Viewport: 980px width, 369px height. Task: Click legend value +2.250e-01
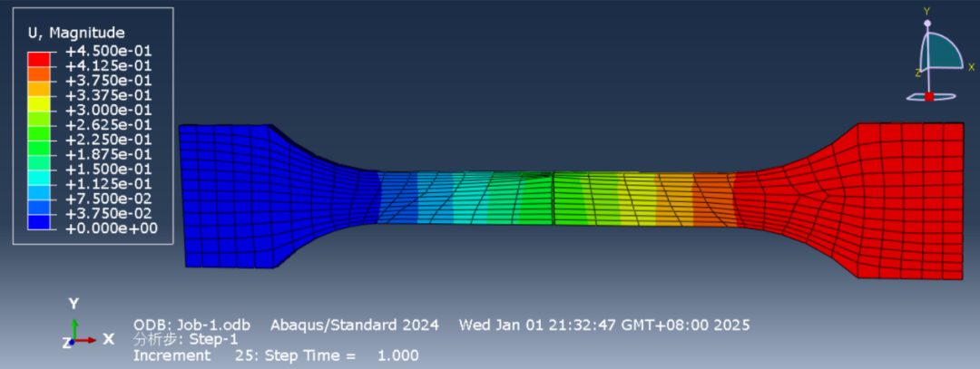(x=109, y=140)
